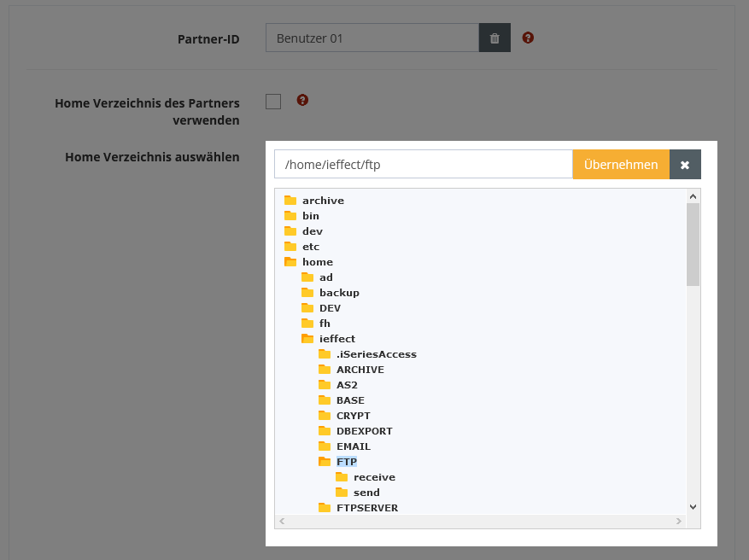Select the receive folder in tree
The image size is (749, 560).
coord(374,477)
